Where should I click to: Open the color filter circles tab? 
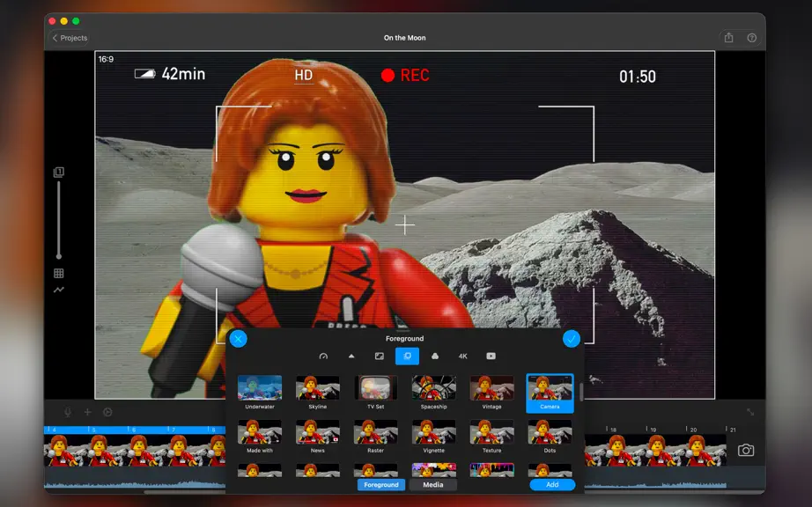(x=435, y=356)
